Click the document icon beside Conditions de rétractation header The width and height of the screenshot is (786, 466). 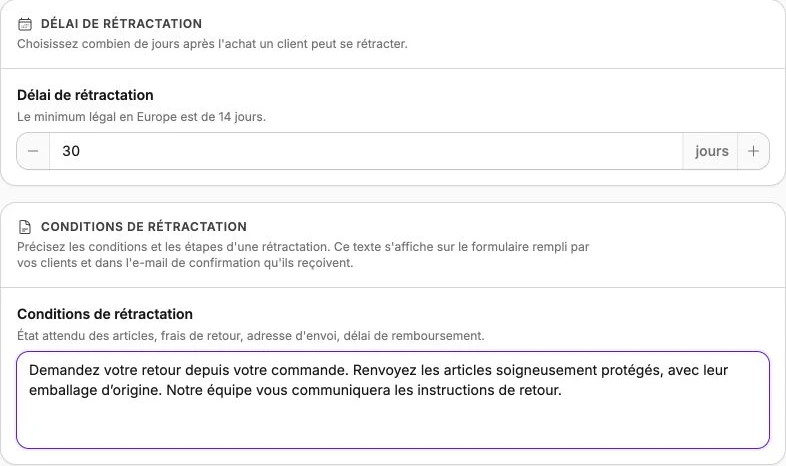pos(25,226)
